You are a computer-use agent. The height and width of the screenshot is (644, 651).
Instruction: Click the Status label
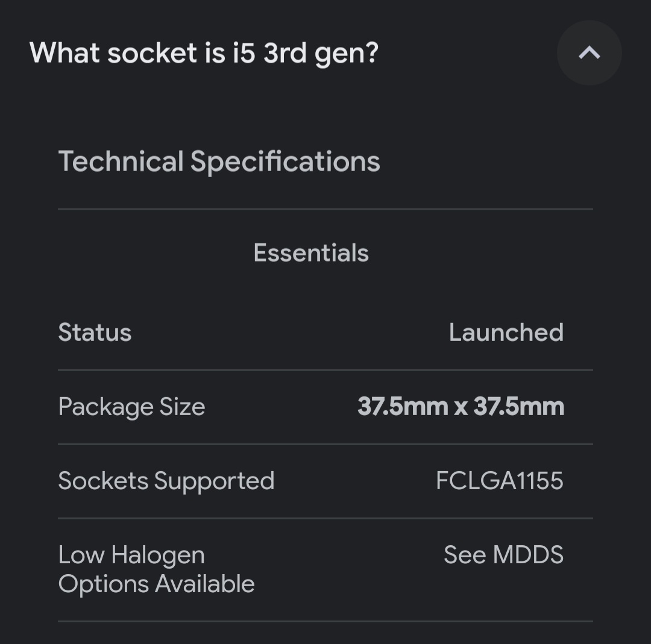(x=95, y=333)
